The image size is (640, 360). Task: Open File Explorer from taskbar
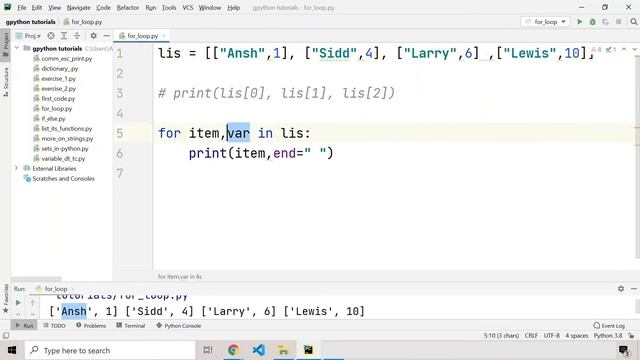coord(283,350)
